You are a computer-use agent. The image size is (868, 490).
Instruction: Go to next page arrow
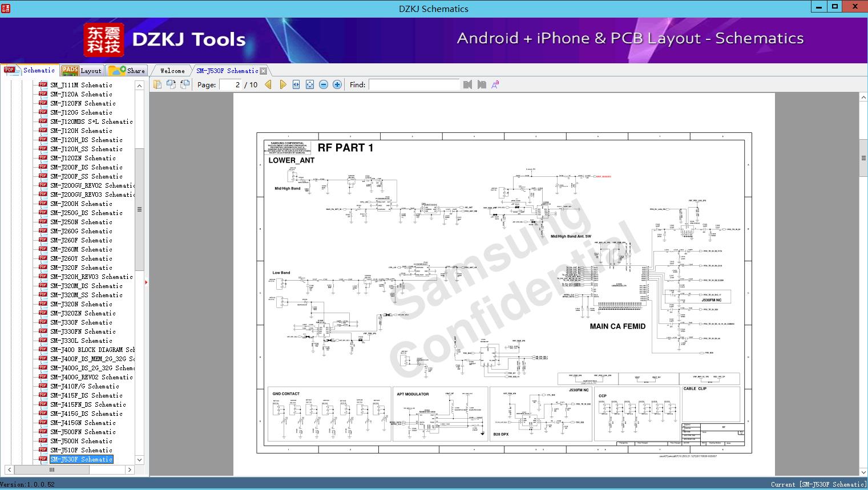[x=282, y=84]
